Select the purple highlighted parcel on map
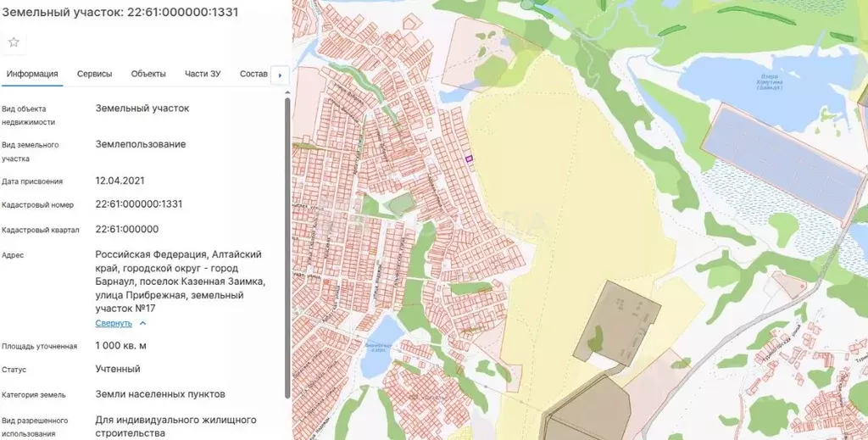The width and height of the screenshot is (868, 440). 467,158
